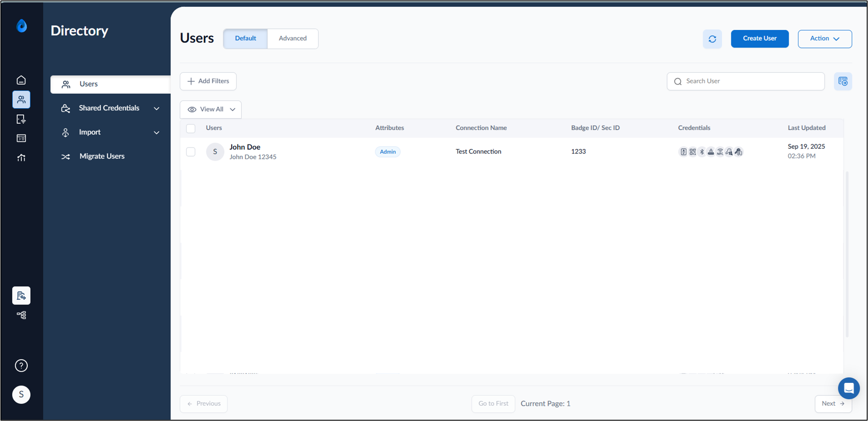Check the select-all checkbox in the table header

pos(191,129)
